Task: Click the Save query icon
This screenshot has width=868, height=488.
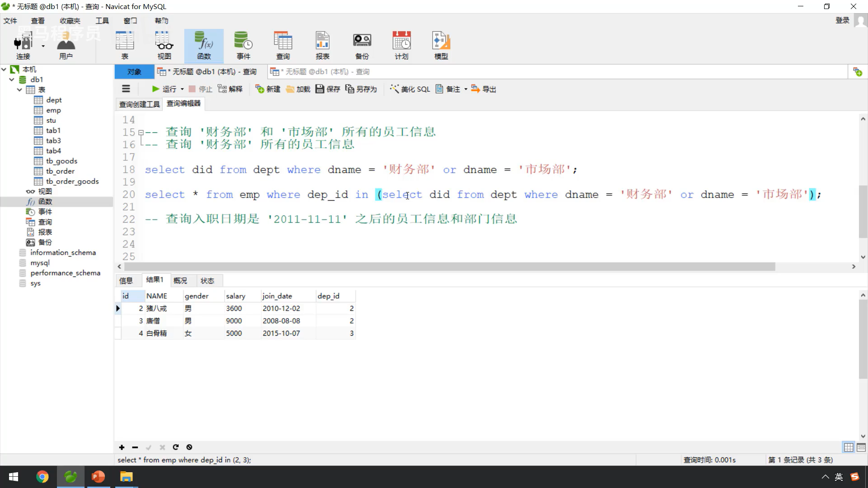Action: 320,89
